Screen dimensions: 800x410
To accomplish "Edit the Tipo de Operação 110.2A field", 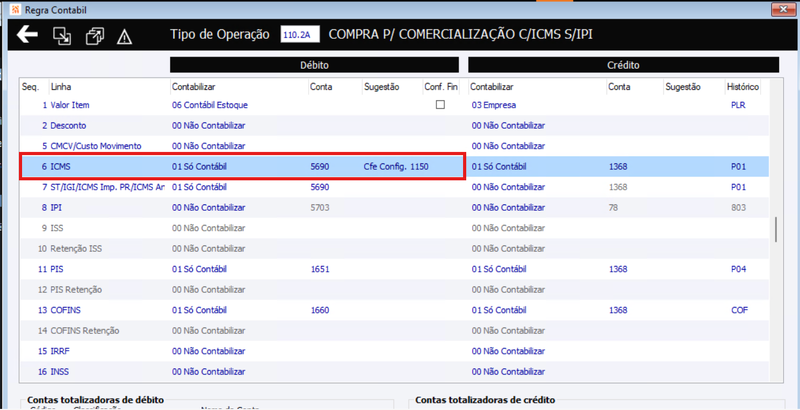I will point(299,35).
